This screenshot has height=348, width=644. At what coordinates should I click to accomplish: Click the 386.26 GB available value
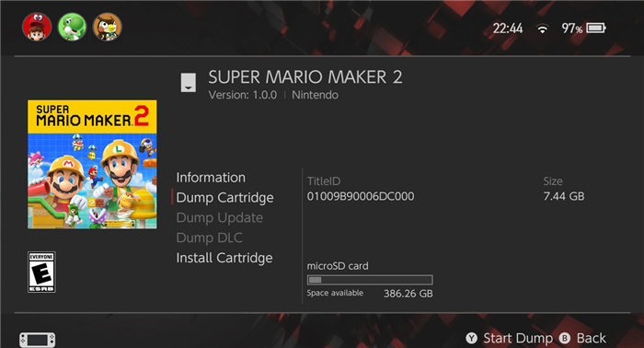tap(408, 294)
